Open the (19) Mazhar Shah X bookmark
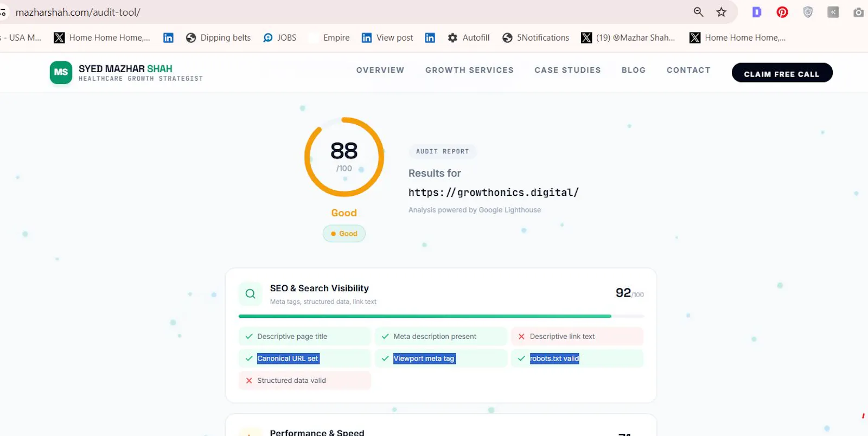This screenshot has height=436, width=868. 628,37
